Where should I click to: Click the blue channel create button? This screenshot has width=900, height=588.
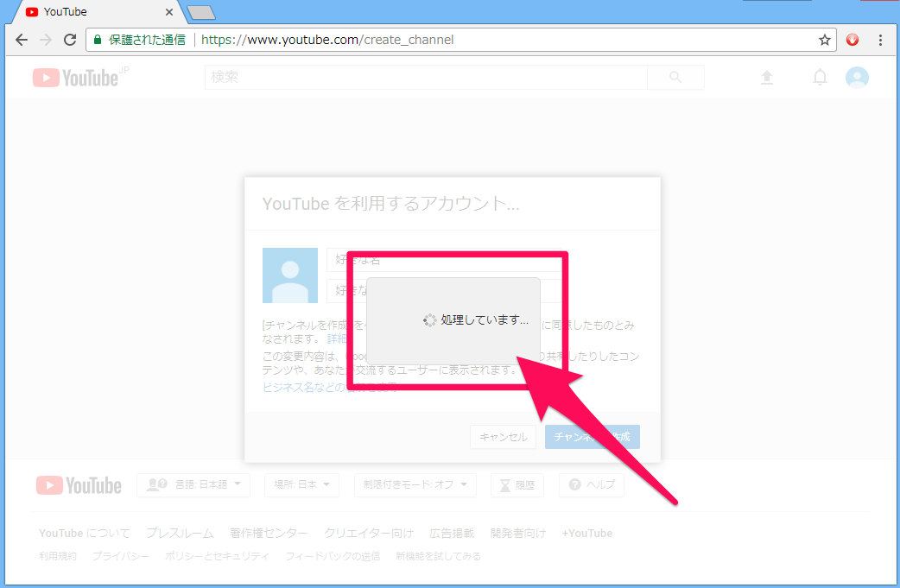click(x=593, y=437)
